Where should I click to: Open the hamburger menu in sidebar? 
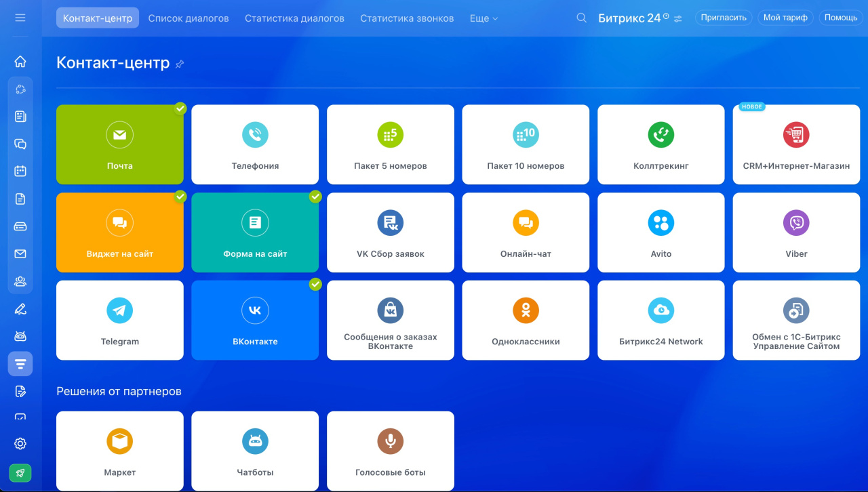tap(20, 18)
